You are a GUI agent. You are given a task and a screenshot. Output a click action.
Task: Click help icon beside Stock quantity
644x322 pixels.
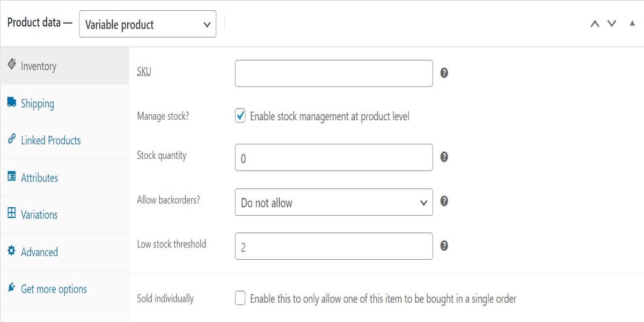click(444, 157)
